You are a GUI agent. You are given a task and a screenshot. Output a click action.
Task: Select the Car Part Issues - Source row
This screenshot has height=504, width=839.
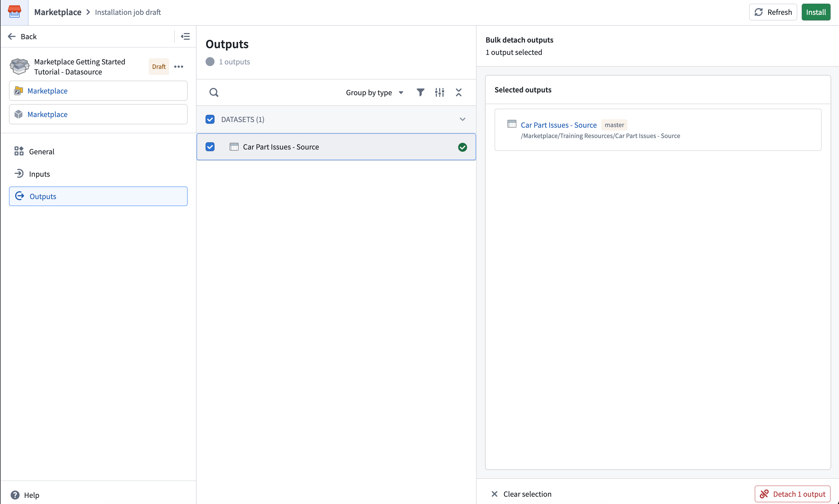(336, 147)
